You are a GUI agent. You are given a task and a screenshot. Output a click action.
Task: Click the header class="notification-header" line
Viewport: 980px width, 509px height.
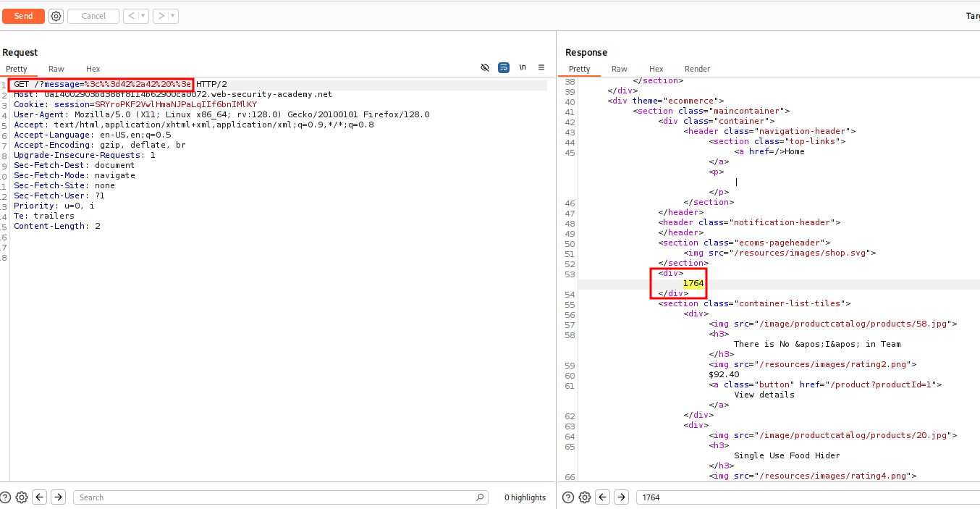click(749, 222)
